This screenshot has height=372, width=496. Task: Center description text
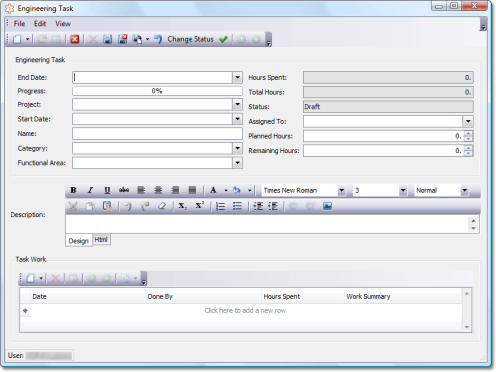coord(158,190)
